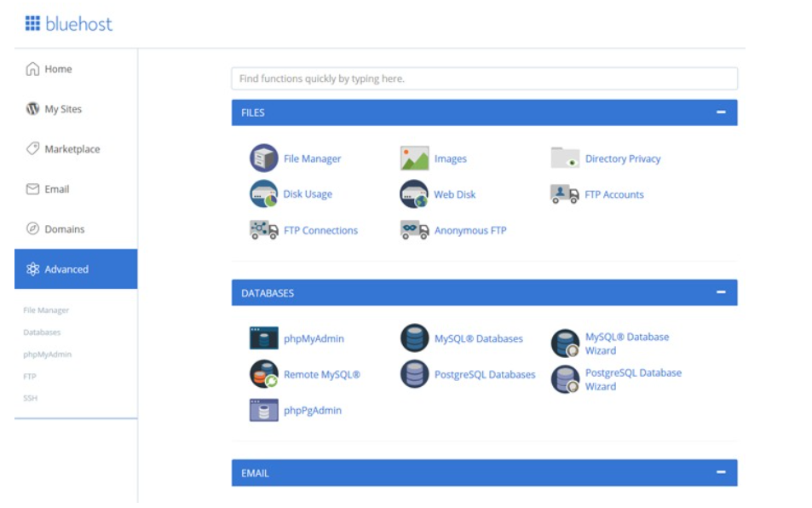Click the Remote MySQL icon

(263, 374)
